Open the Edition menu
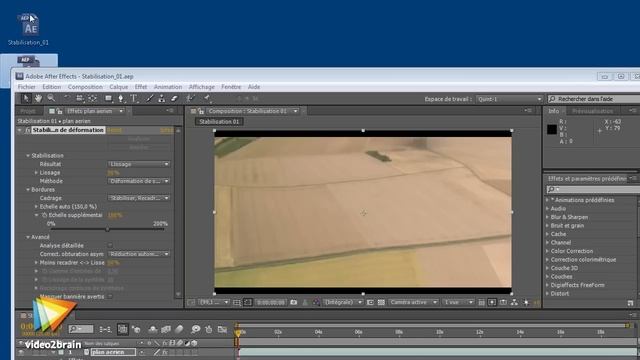The image size is (640, 360). tap(51, 87)
